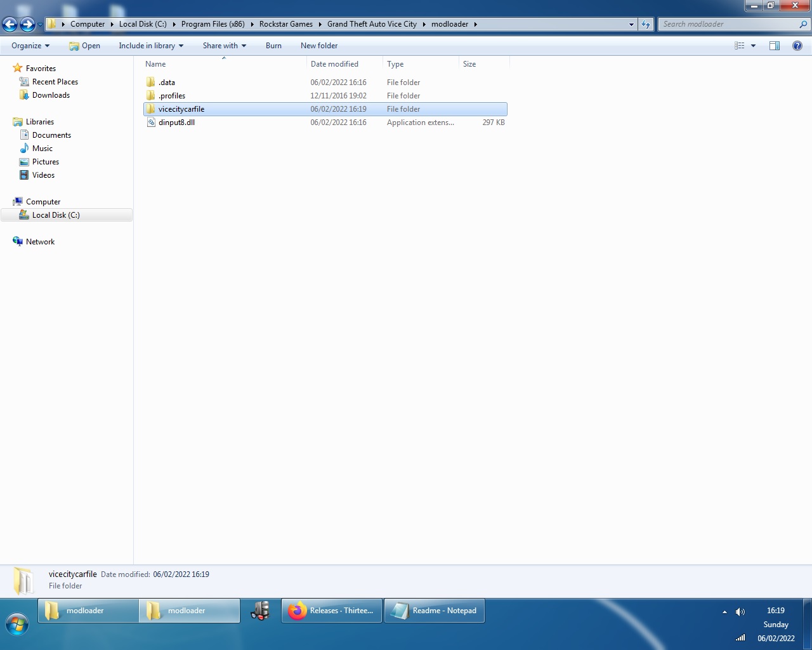Open the Share with menu
The image size is (812, 650).
[x=225, y=46]
